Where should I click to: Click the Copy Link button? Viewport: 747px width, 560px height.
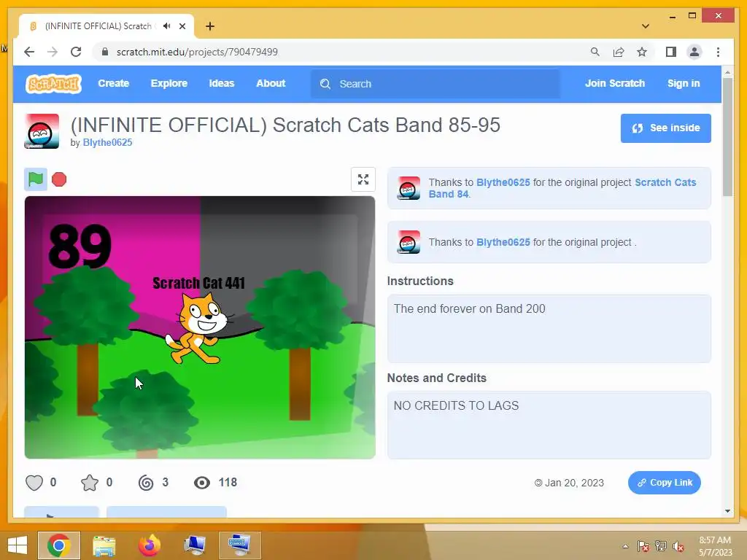664,483
